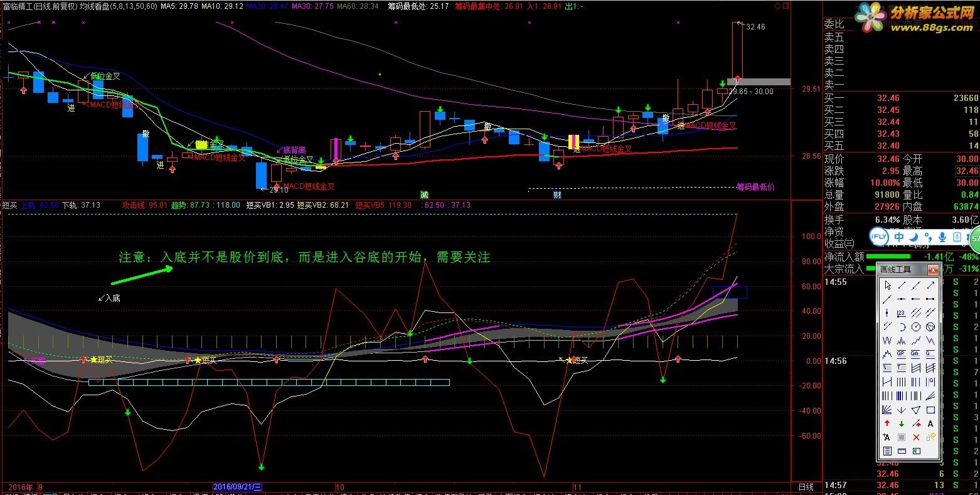
Task: Select the circumscribed circle tool
Action: coord(930,327)
